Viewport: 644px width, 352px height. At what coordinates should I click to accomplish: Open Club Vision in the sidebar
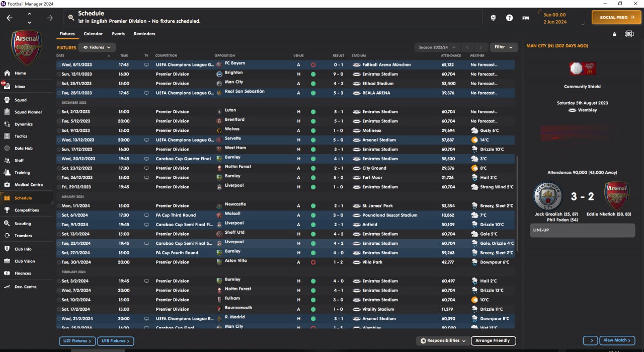click(25, 261)
